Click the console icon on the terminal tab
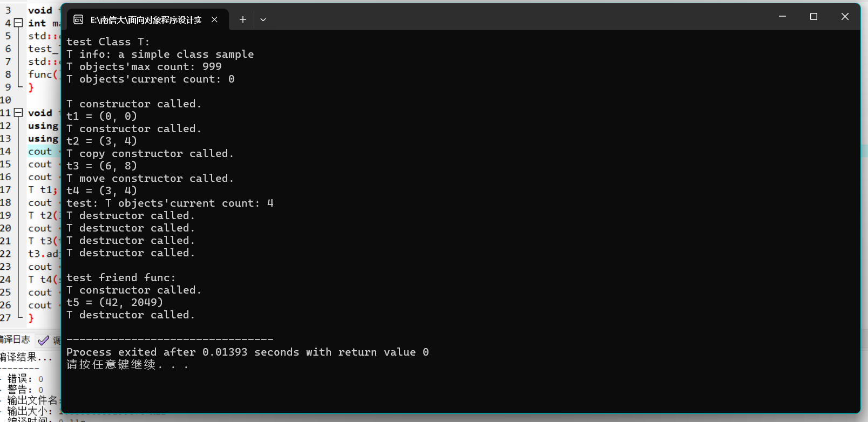Screen dimensions: 868x422 click(x=78, y=20)
